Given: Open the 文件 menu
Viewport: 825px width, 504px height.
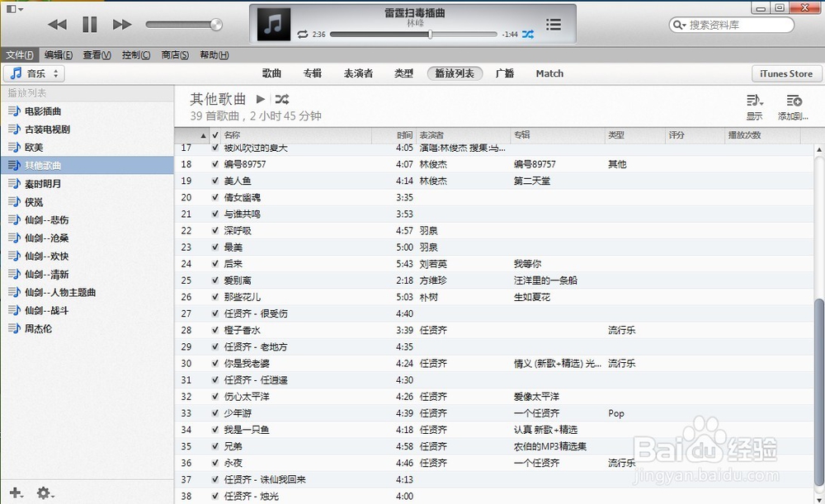Looking at the screenshot, I should point(20,54).
